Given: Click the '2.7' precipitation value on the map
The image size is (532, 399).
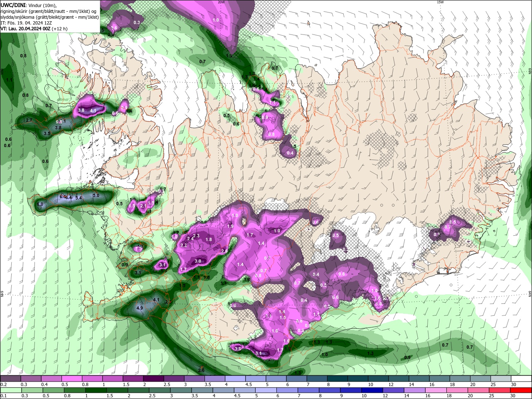Looking at the screenshot, I should point(29,120).
